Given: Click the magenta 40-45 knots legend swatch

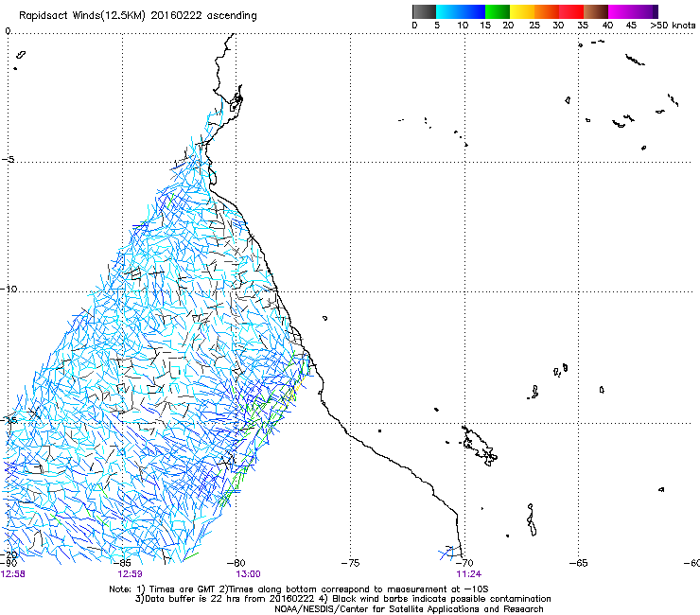Looking at the screenshot, I should click(621, 11).
